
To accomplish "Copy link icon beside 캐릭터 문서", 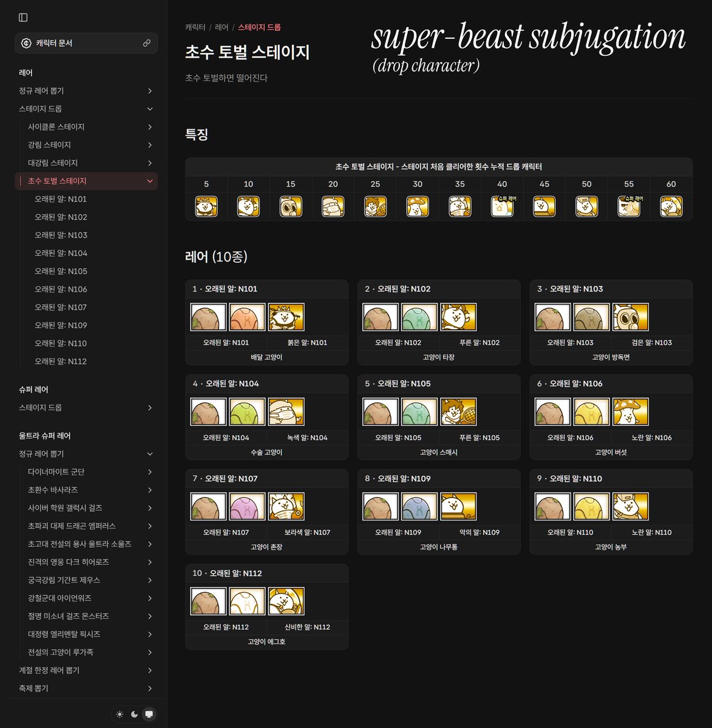I will pos(146,43).
